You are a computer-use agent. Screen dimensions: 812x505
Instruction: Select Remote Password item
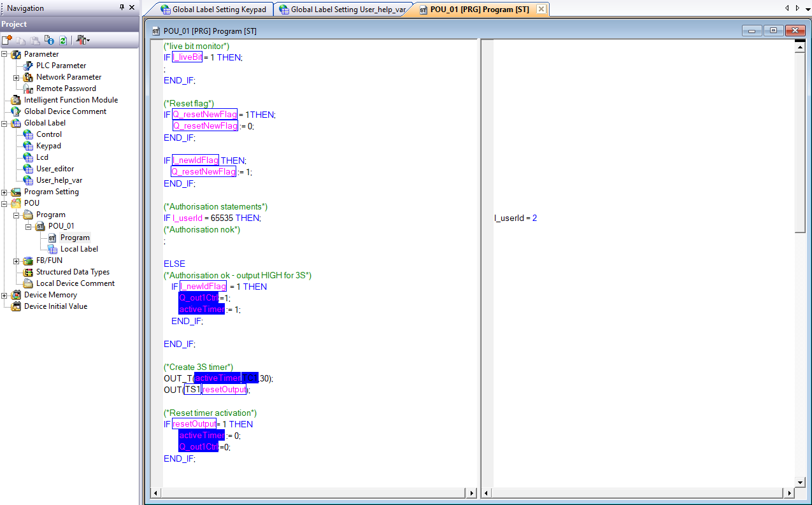pos(66,89)
